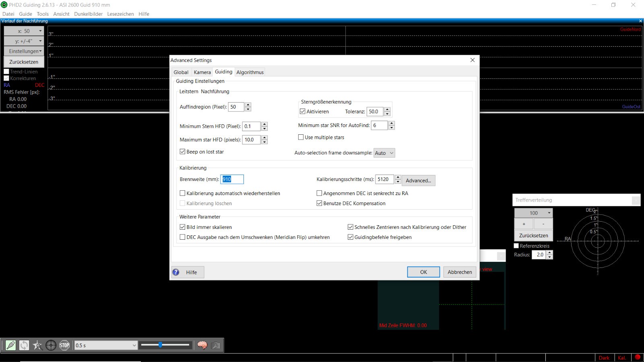Click the red status indicator in status bar
The width and height of the screenshot is (644, 362).
638,357
